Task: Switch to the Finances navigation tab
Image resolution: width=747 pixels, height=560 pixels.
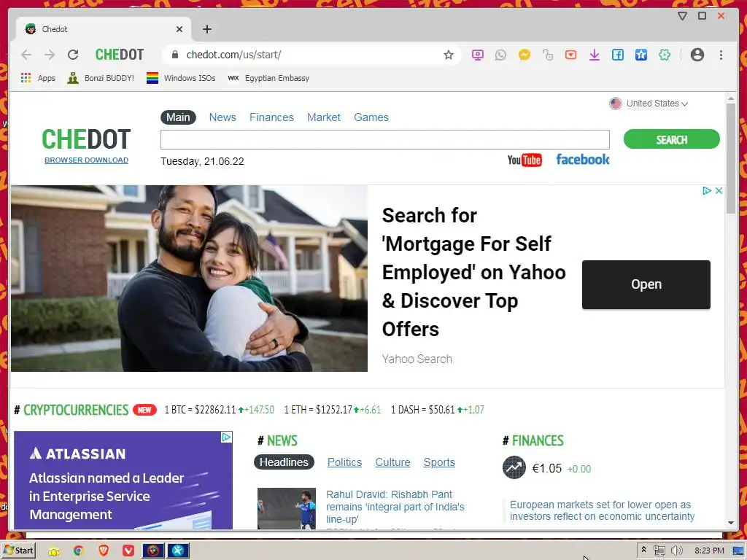Action: click(271, 117)
